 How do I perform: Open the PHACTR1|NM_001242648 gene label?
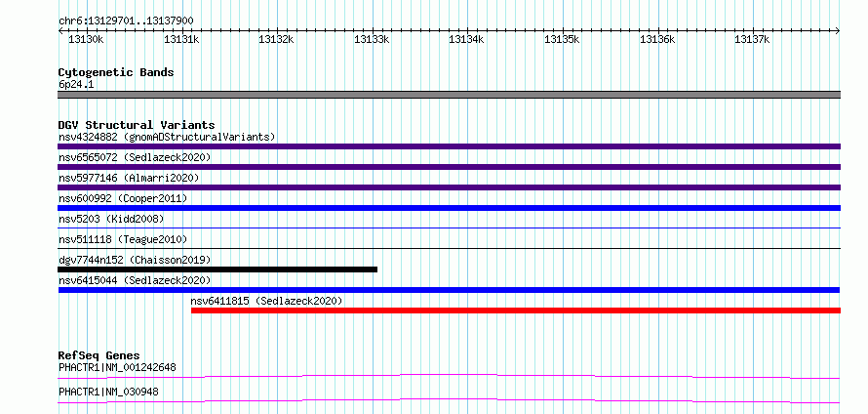[117, 367]
